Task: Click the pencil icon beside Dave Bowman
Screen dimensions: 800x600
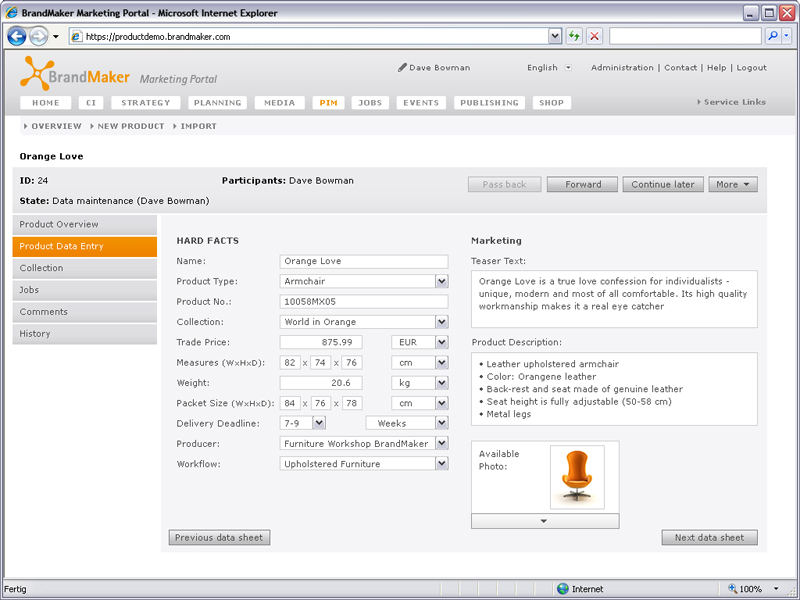Action: tap(402, 68)
